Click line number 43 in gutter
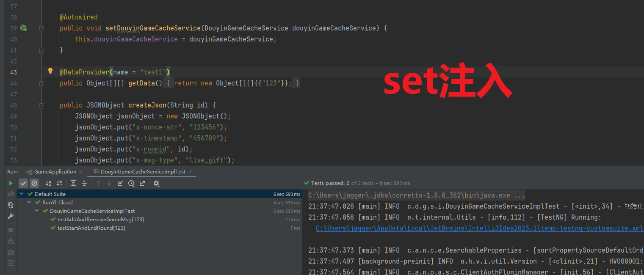The height and width of the screenshot is (275, 644). point(13,72)
